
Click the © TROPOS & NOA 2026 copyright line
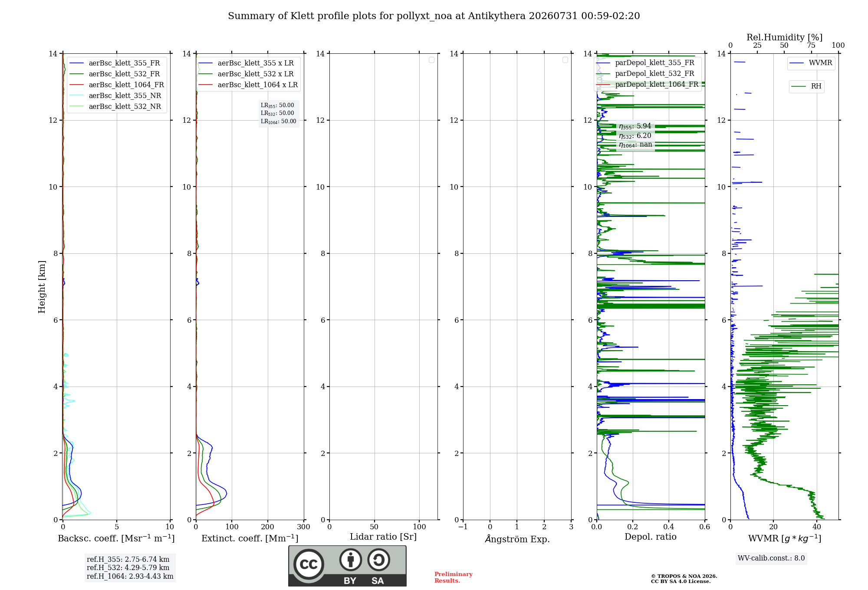(684, 577)
